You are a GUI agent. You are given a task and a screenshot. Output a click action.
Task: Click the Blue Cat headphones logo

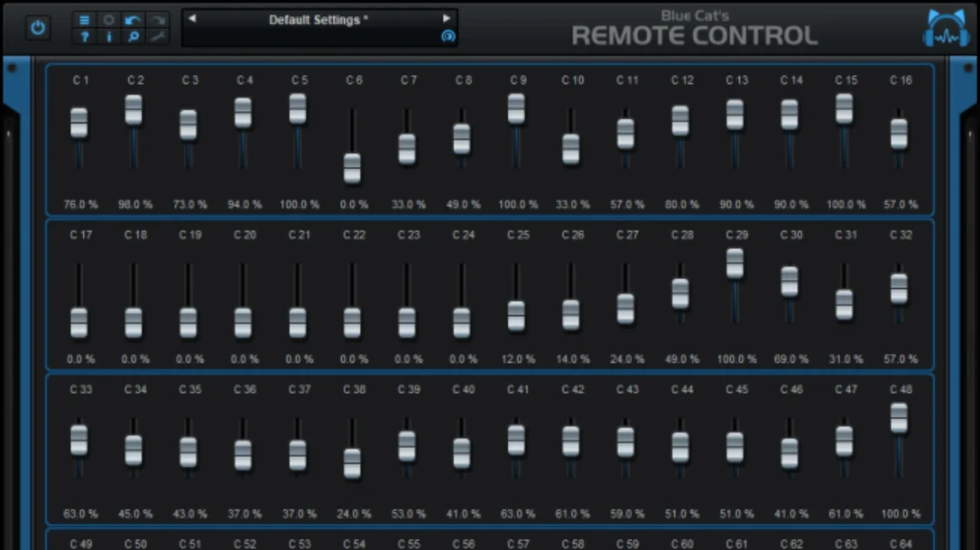point(947,29)
